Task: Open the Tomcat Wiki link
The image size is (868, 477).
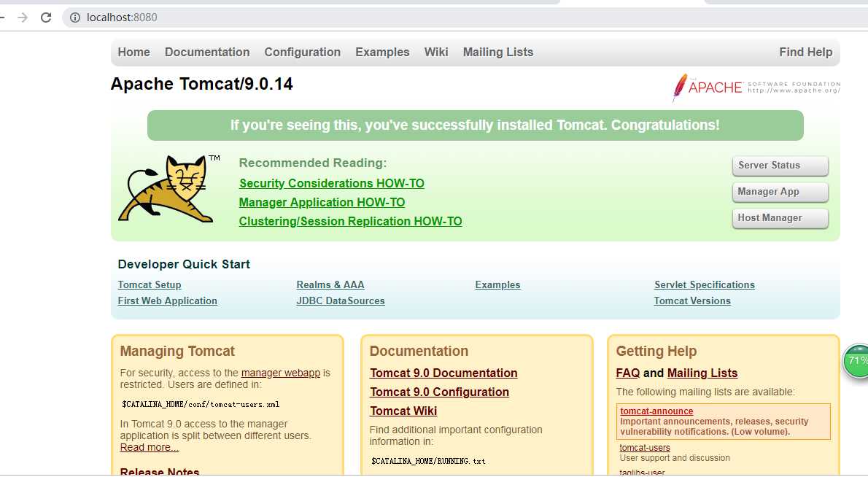Action: 403,411
